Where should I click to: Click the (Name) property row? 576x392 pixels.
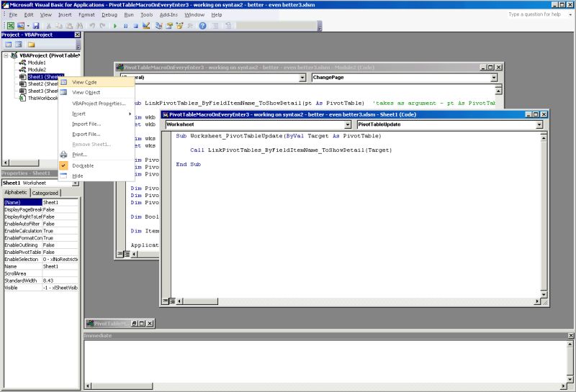pos(41,202)
